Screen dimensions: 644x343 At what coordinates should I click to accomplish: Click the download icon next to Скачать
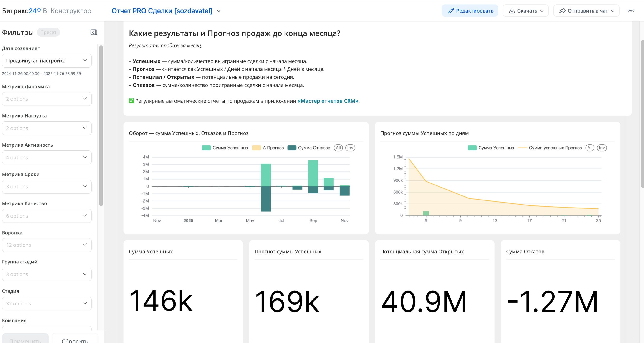(512, 11)
